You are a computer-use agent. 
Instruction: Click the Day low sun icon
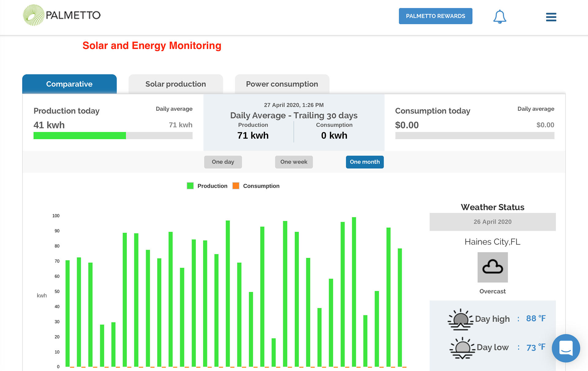[462, 348]
